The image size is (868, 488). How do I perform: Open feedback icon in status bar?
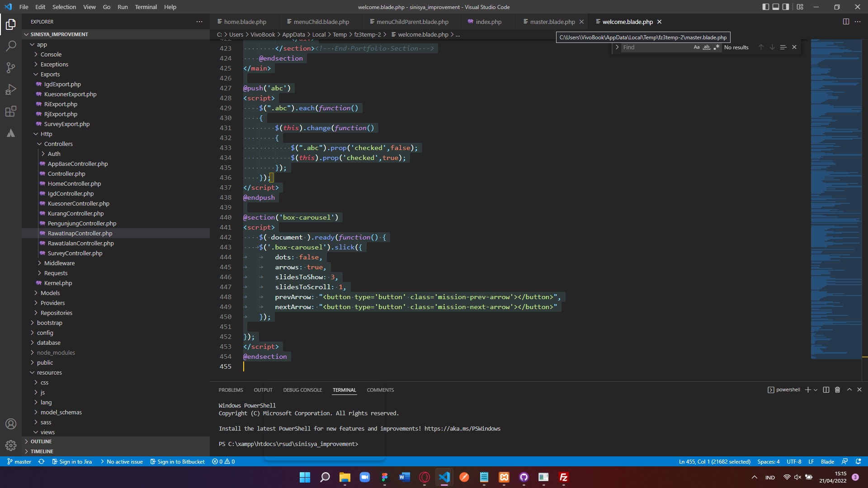pos(844,461)
